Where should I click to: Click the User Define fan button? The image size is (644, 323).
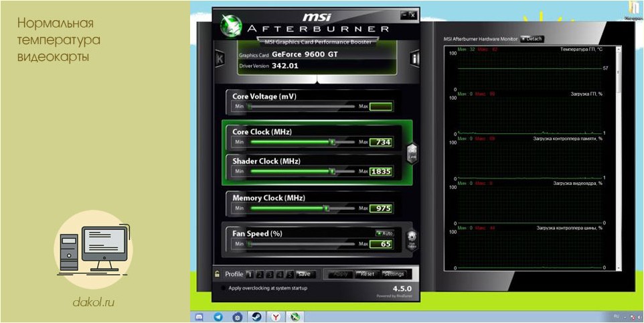pos(412,240)
